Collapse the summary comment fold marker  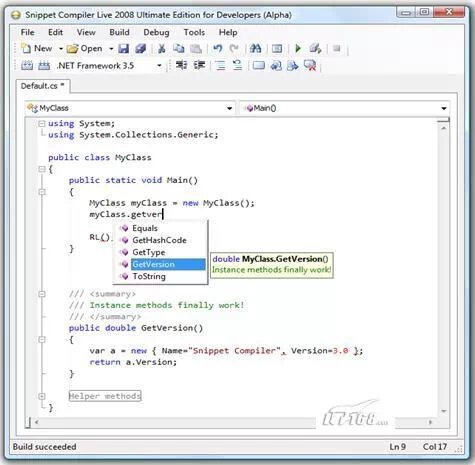click(x=42, y=294)
